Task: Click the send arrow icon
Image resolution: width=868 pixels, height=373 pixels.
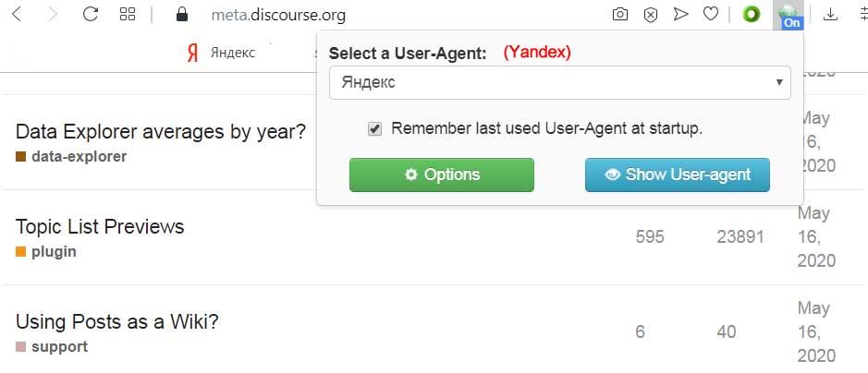Action: coord(680,15)
